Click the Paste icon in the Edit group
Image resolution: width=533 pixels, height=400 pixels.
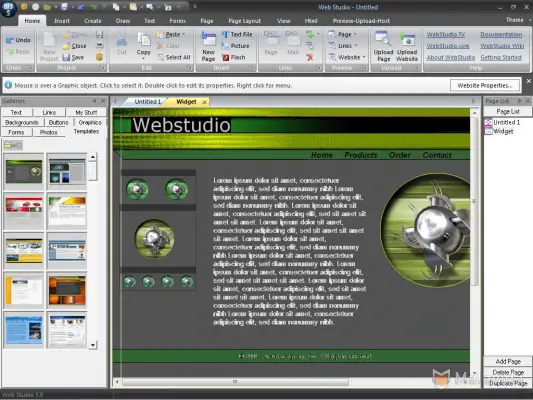[160, 35]
